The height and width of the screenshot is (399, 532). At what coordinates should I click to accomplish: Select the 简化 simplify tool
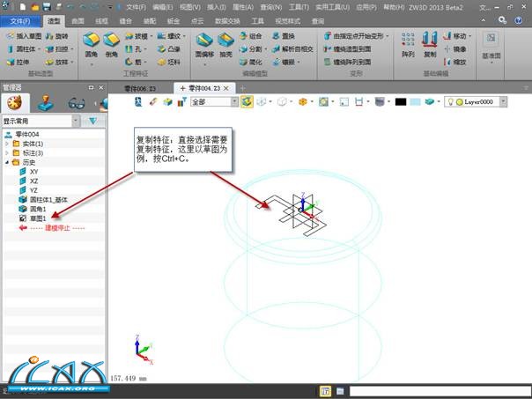tap(251, 62)
